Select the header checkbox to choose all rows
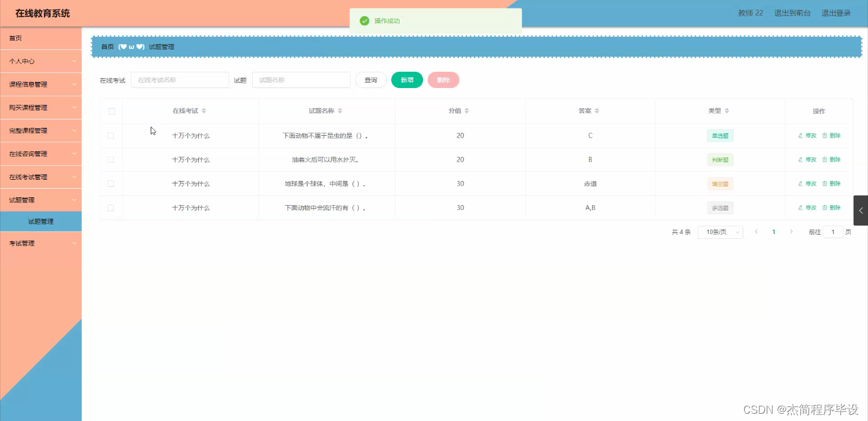Image resolution: width=868 pixels, height=421 pixels. point(111,110)
